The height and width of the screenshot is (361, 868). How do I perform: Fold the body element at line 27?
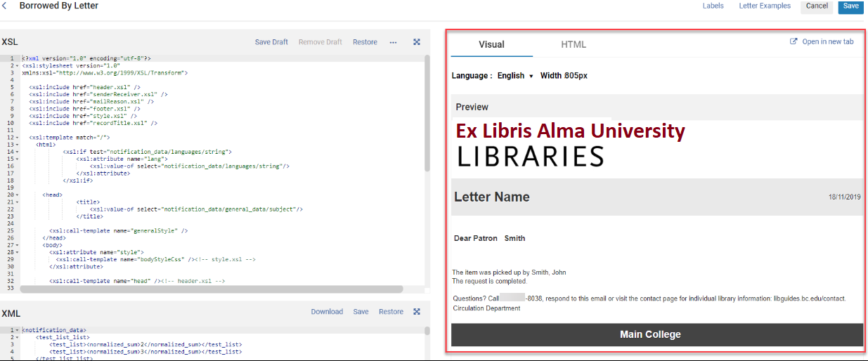16,245
